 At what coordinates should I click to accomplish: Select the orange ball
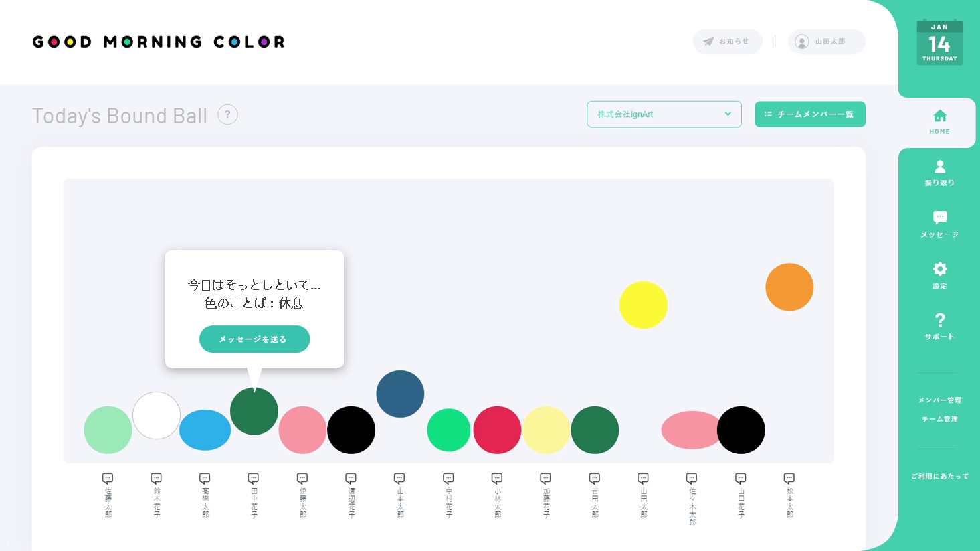point(789,287)
